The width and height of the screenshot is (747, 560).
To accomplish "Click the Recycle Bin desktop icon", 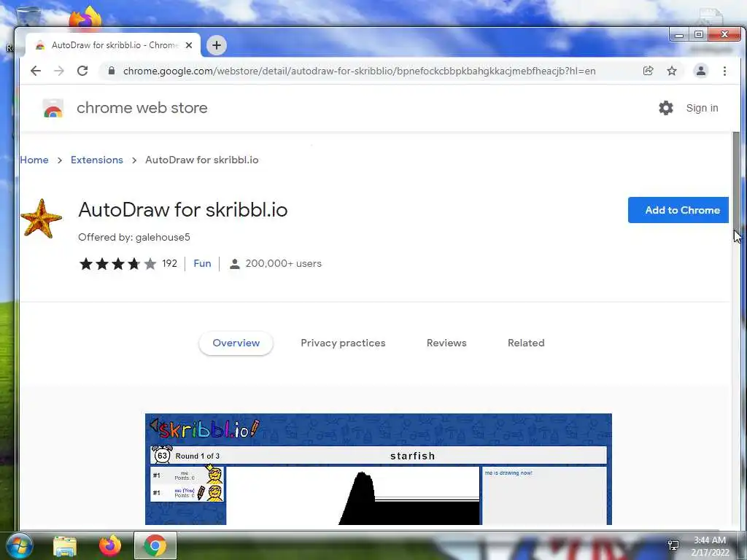I will pyautogui.click(x=28, y=17).
